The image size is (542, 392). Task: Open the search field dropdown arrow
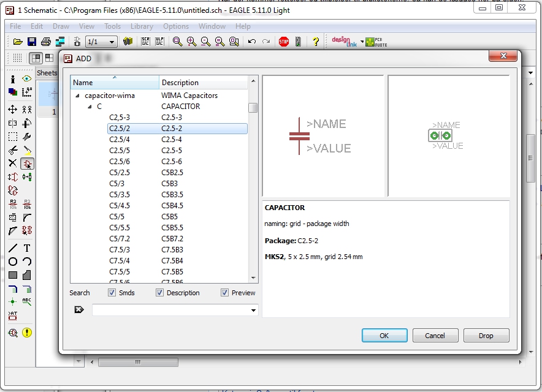point(254,311)
